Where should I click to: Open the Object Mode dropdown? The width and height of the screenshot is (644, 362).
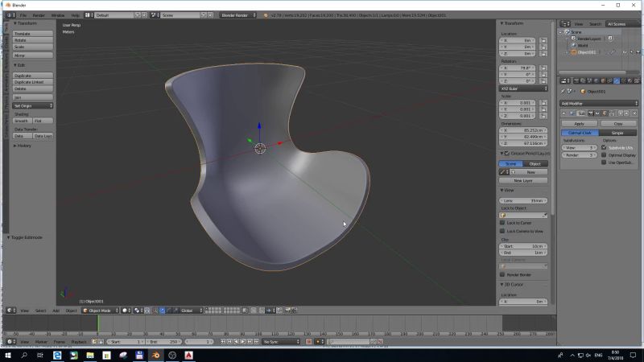pyautogui.click(x=101, y=311)
